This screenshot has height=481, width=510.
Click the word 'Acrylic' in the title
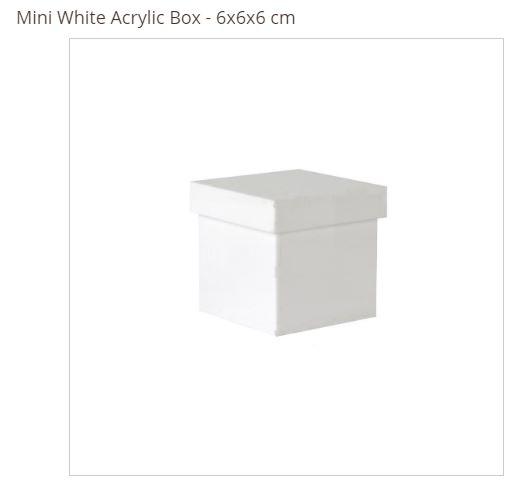[138, 18]
